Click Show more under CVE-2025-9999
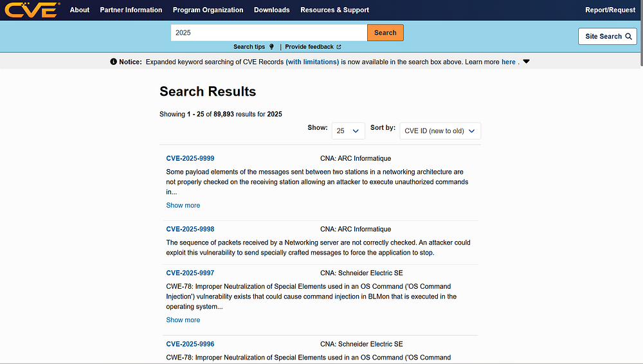Screen dimensions: 643x364 pos(183,205)
